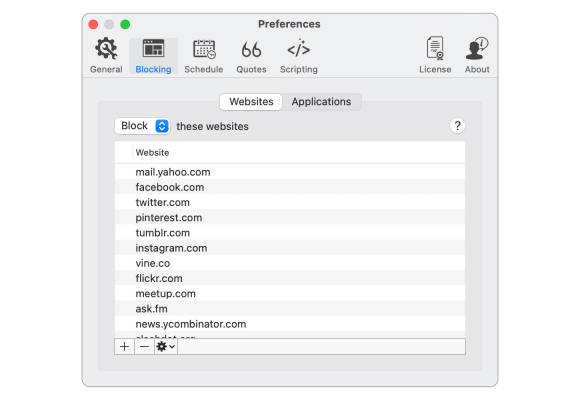The image size is (580, 400).
Task: Switch to the Websites tab
Action: (251, 102)
